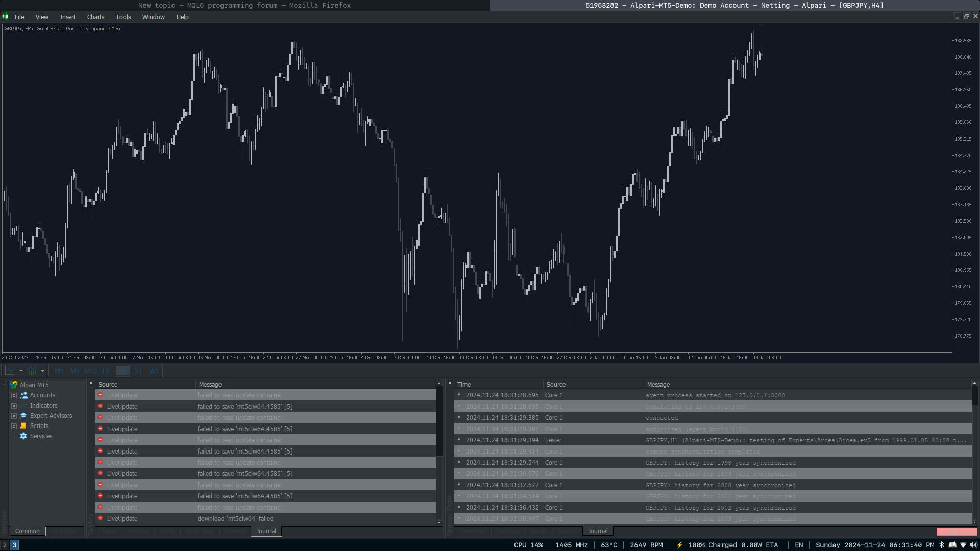
Task: Expand the Scripts tree node
Action: pos(14,426)
